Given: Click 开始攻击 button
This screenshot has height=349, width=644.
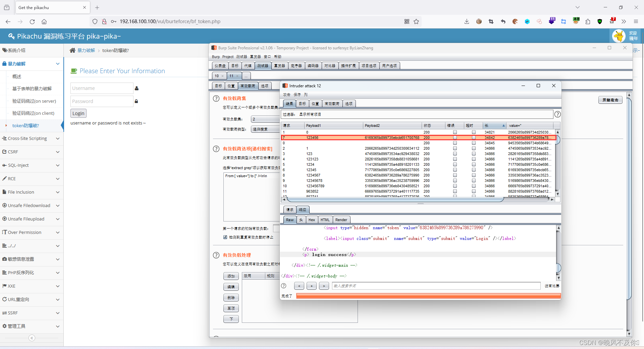Looking at the screenshot, I should pos(610,100).
